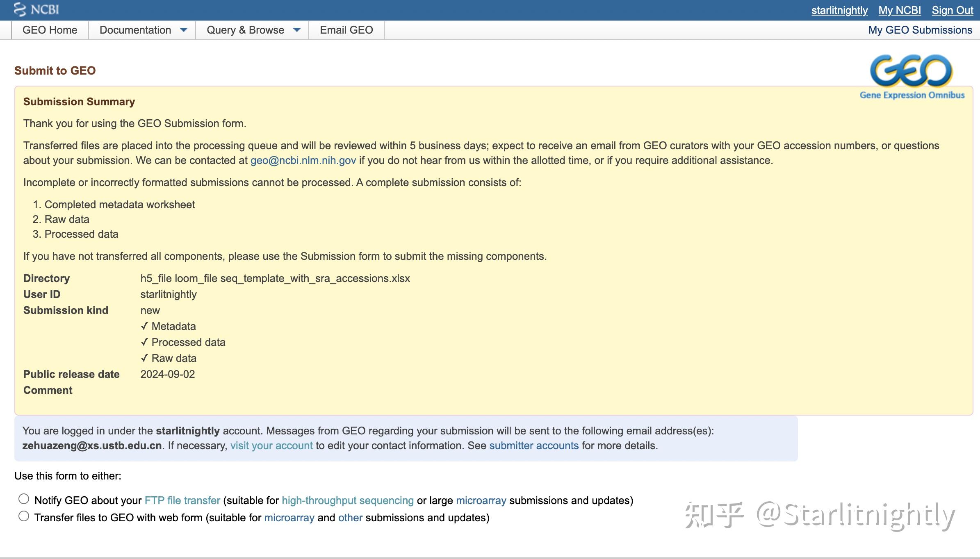
Task: Click the Sign Out link
Action: [x=952, y=10]
